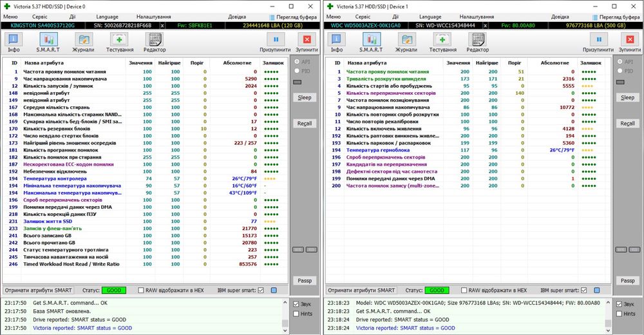Click Перегляд буфера icon in Device 0 window
Image resolution: width=644 pixels, height=335 pixels.
pyautogui.click(x=272, y=17)
